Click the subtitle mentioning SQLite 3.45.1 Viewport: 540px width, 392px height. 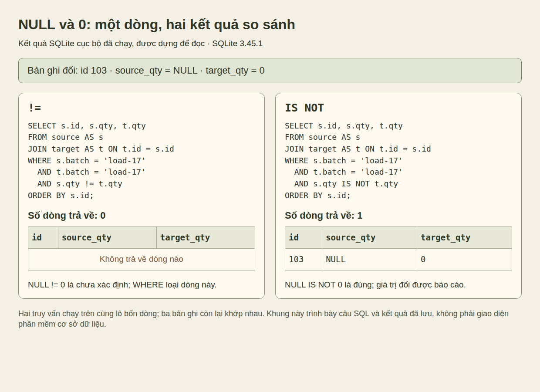point(140,44)
